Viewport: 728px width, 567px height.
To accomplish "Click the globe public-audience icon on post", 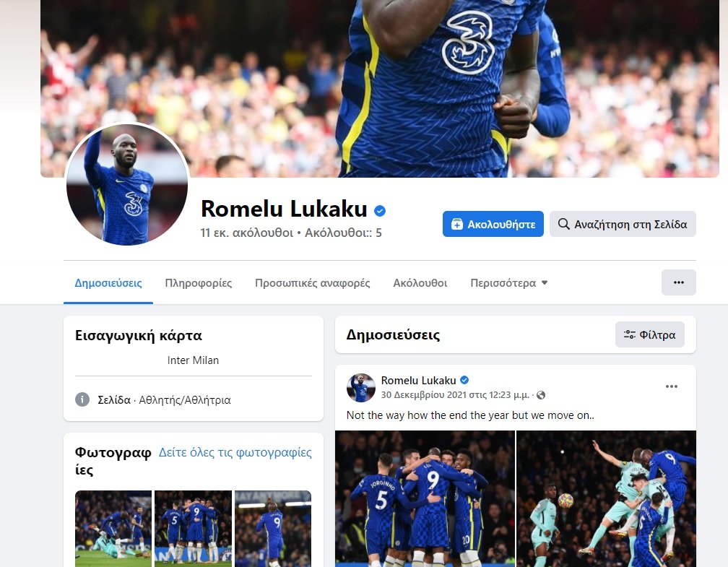I will [541, 395].
